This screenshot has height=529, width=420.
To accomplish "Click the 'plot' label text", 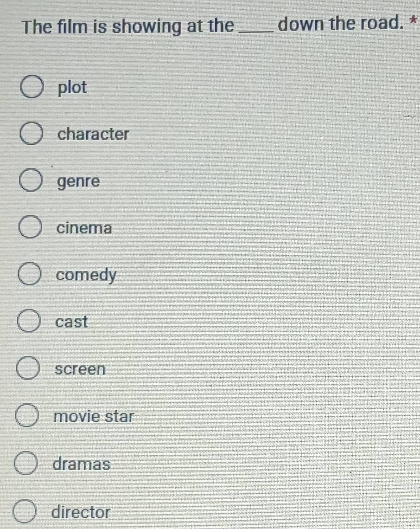I will (72, 88).
